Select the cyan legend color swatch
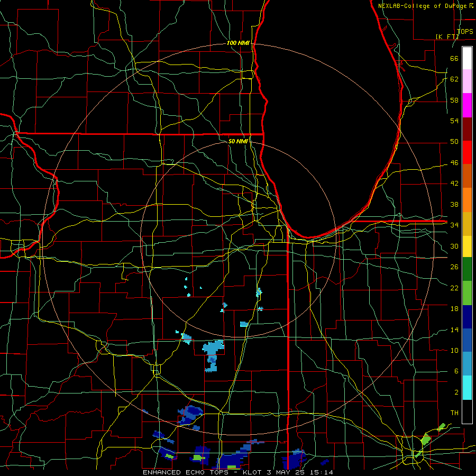 coord(467,388)
